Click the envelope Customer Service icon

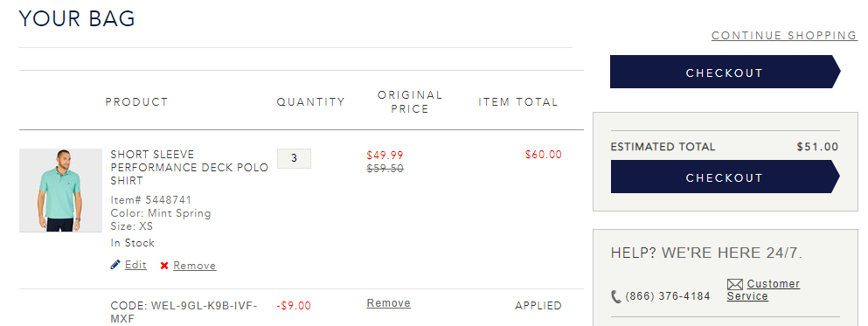click(734, 285)
